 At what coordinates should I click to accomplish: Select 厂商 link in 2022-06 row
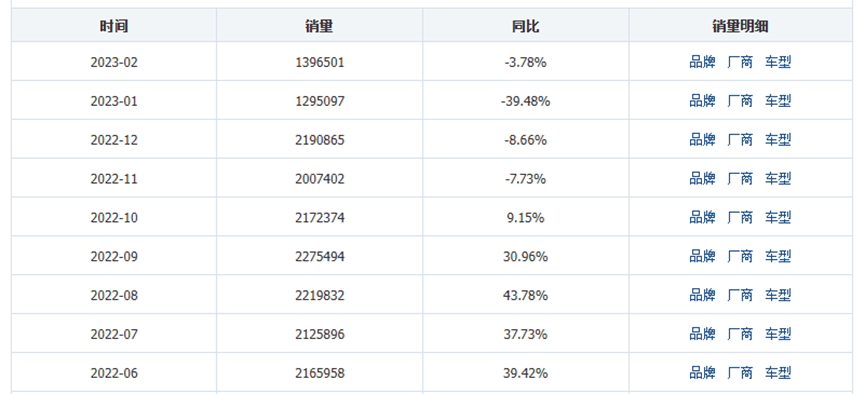tap(740, 374)
